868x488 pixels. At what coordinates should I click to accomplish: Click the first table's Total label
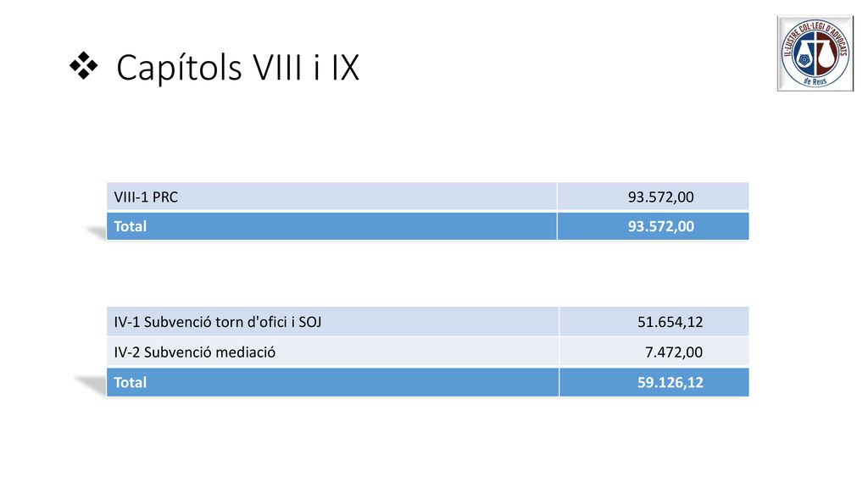[130, 226]
